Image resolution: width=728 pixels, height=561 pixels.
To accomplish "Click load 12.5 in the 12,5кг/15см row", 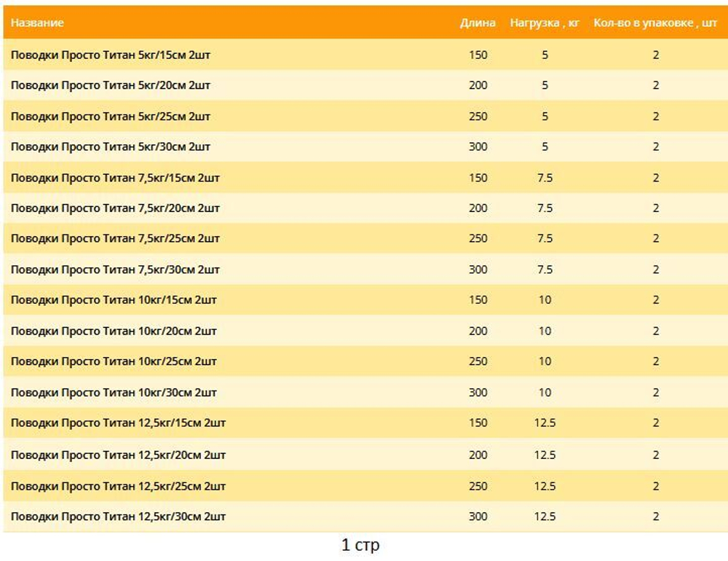I will (545, 423).
